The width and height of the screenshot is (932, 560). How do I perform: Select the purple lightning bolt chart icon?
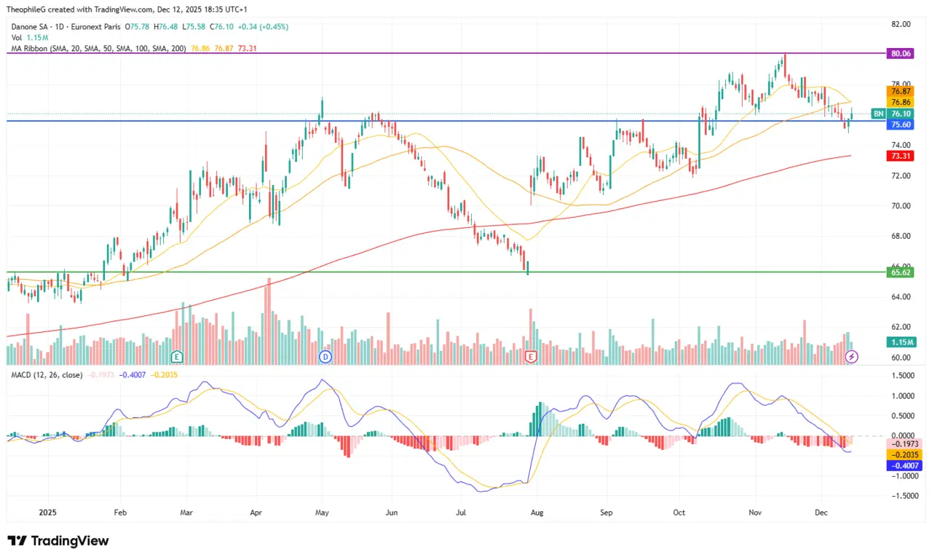pos(851,357)
